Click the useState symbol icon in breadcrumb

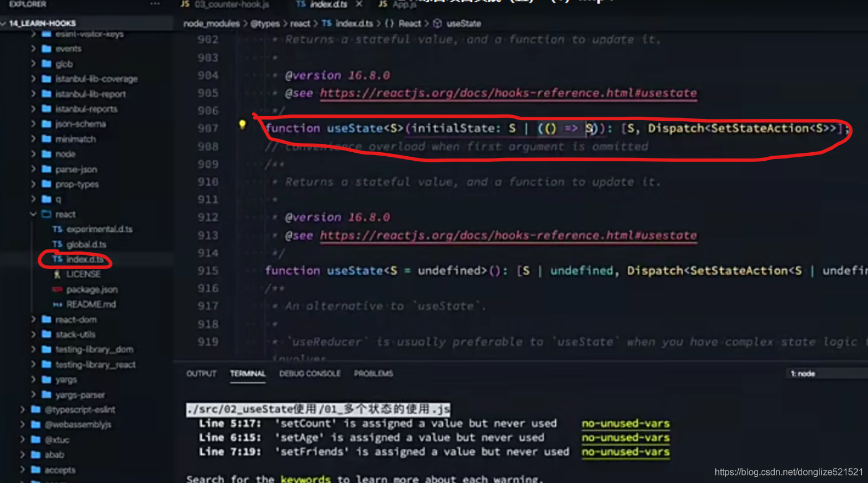point(437,23)
